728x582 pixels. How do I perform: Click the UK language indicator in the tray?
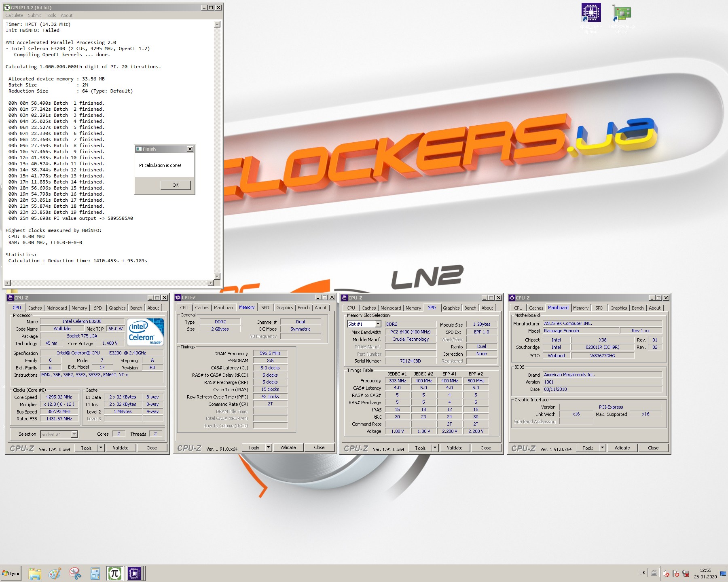tap(642, 573)
